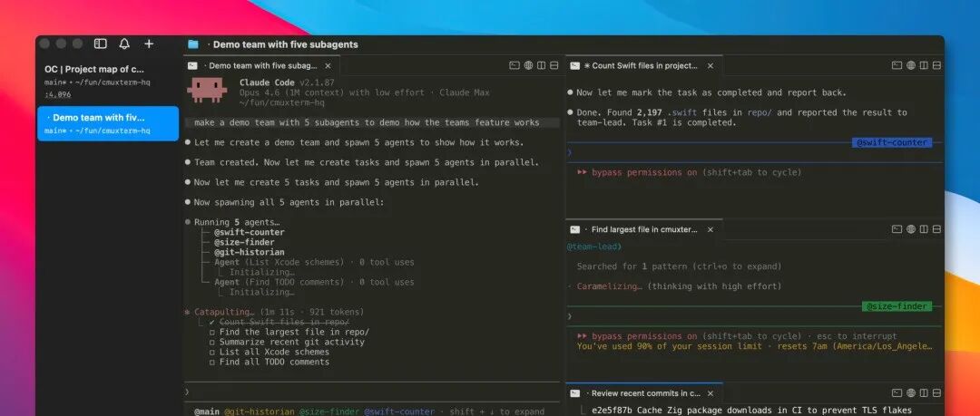Toggle the sidebar panel icon
Screen dimensions: 980x416
coord(100,44)
